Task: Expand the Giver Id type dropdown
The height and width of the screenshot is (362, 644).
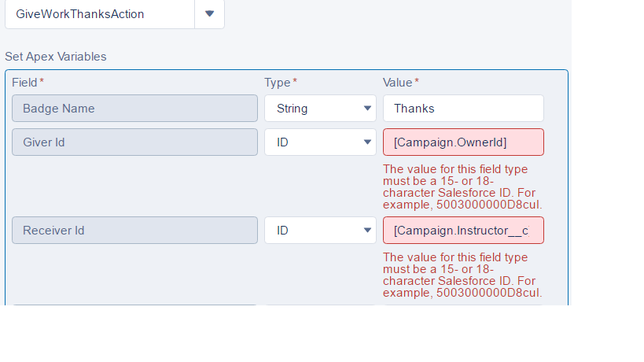Action: [x=319, y=142]
